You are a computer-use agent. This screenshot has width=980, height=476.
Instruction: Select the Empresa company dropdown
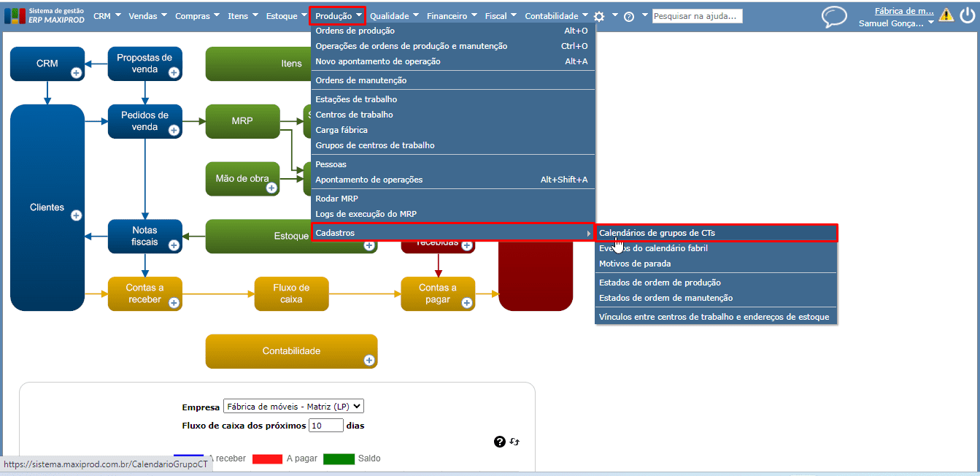pos(293,407)
